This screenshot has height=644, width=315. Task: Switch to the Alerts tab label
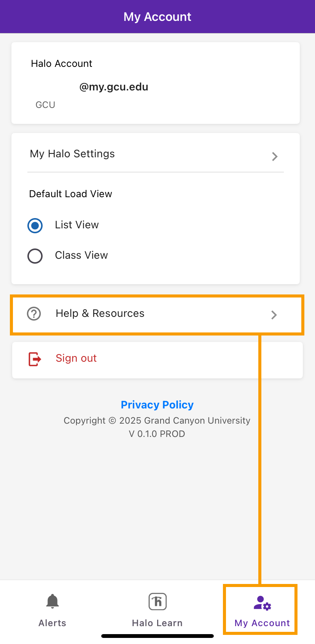tap(52, 623)
